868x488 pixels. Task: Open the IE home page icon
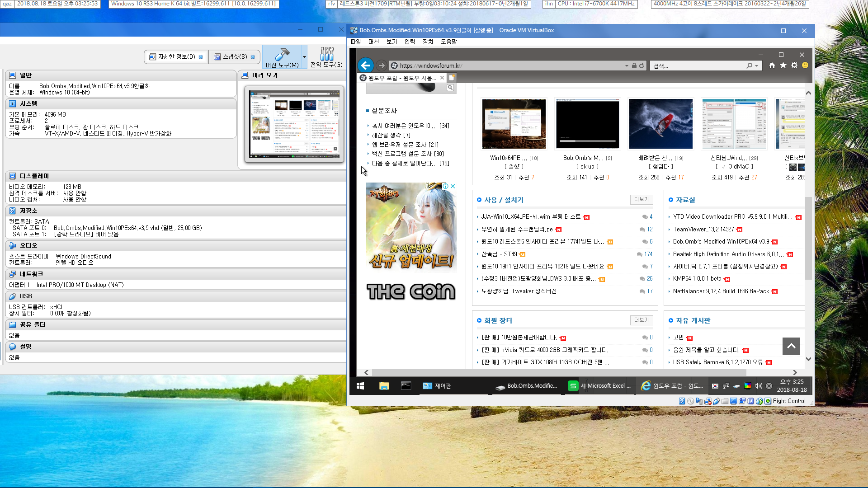pyautogui.click(x=772, y=66)
